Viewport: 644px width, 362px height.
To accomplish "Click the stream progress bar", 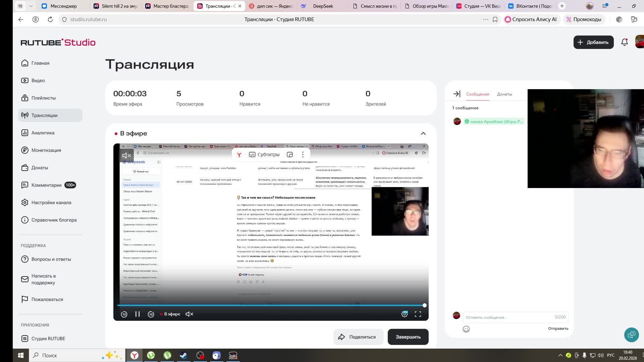I will tap(271, 305).
